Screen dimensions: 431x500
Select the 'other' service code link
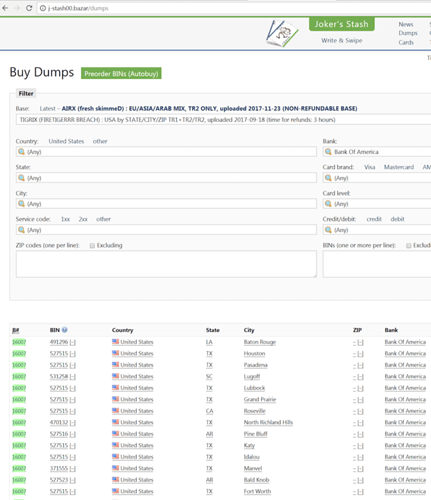(x=103, y=219)
